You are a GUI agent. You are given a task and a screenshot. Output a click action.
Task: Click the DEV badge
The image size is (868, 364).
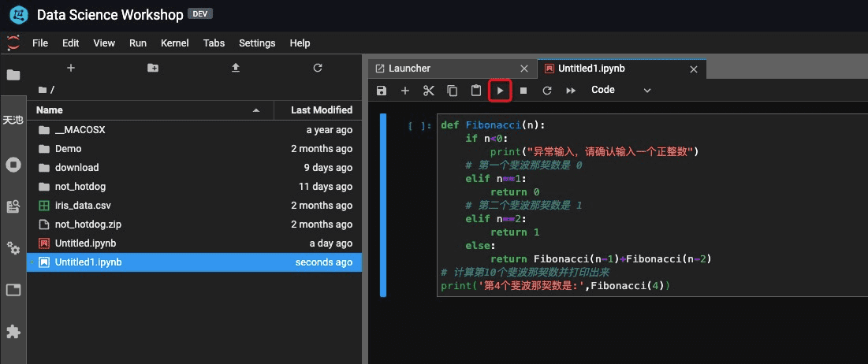200,14
